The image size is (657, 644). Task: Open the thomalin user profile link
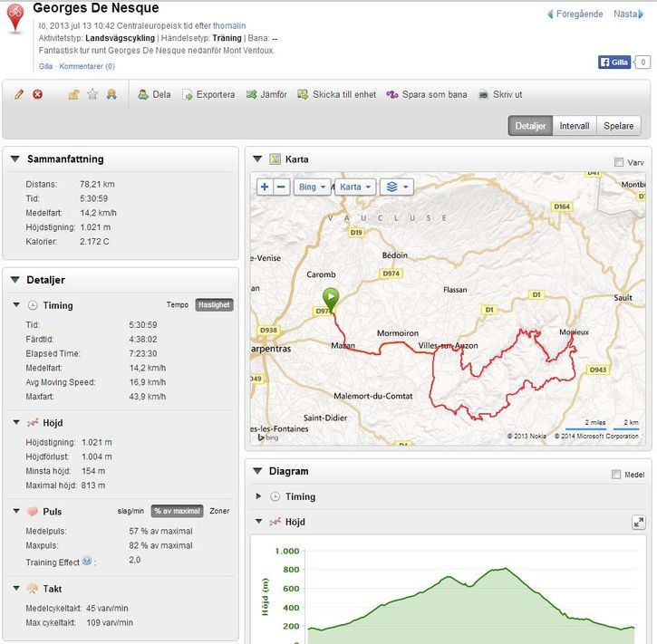tap(229, 25)
